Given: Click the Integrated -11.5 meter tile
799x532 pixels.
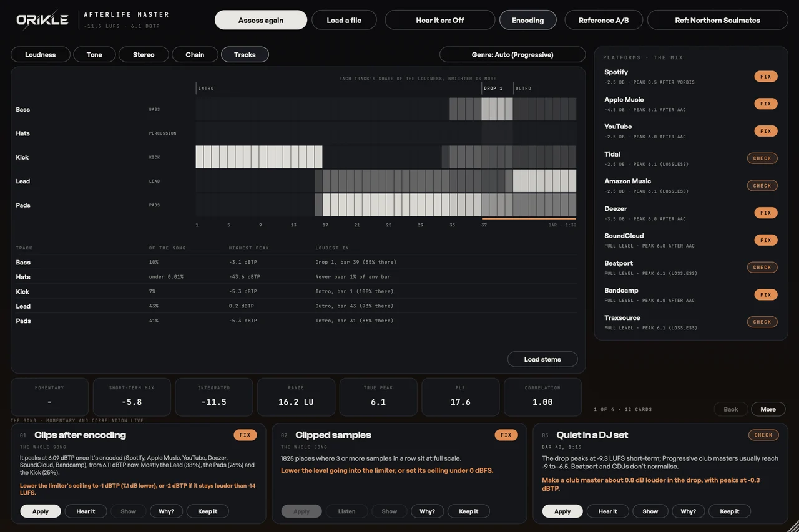Looking at the screenshot, I should click(214, 397).
